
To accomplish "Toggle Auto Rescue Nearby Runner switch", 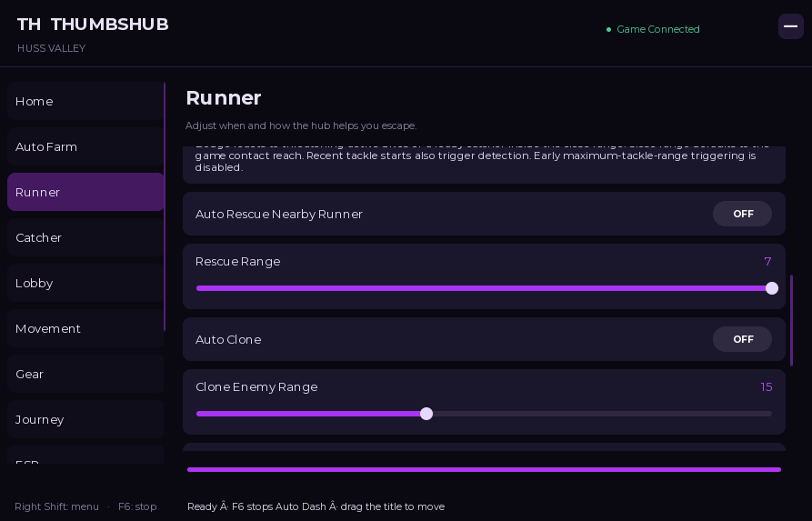I will point(743,214).
